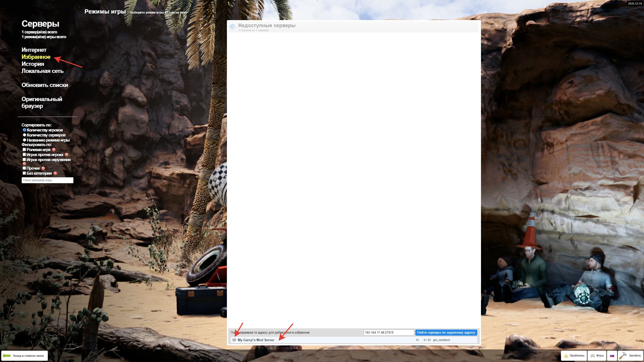Toggle the Без категории checkbox
The width and height of the screenshot is (644, 362).
coord(24,173)
